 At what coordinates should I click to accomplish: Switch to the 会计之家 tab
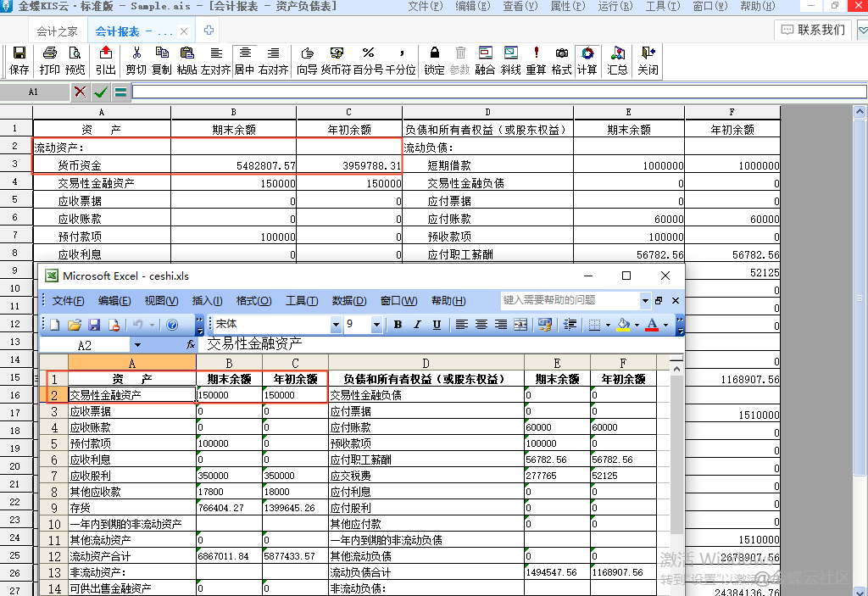[56, 31]
